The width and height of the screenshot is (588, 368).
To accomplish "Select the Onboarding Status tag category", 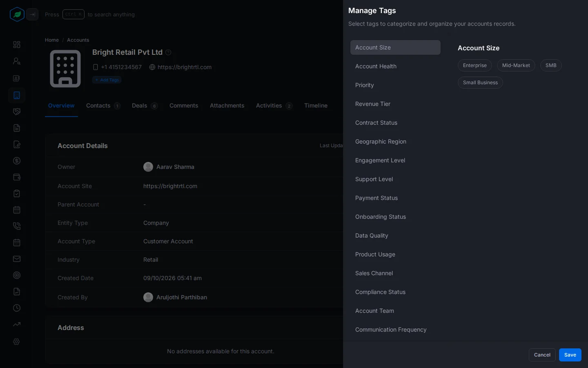I will [x=395, y=217].
